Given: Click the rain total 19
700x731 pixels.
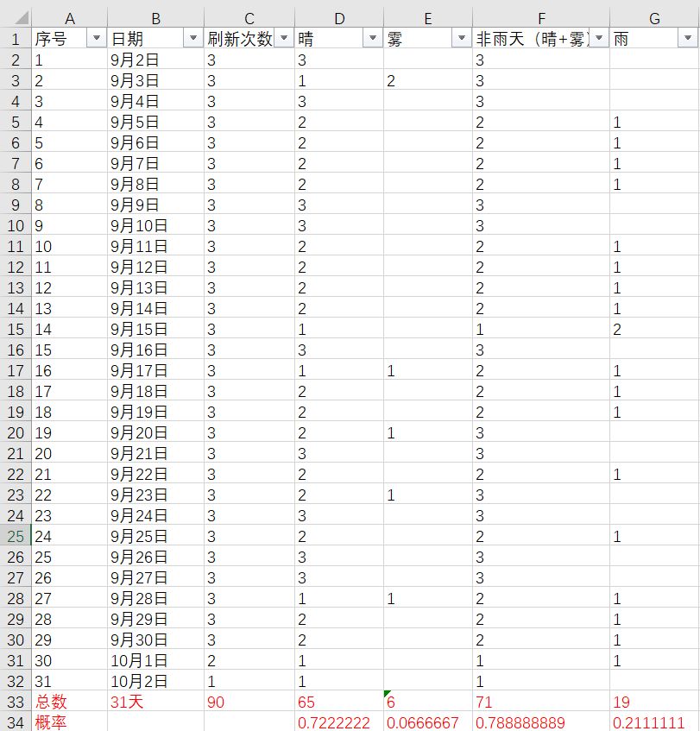Looking at the screenshot, I should 654,702.
